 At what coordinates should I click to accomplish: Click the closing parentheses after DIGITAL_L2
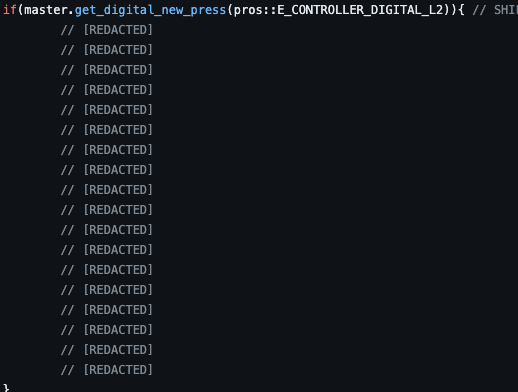451,10
